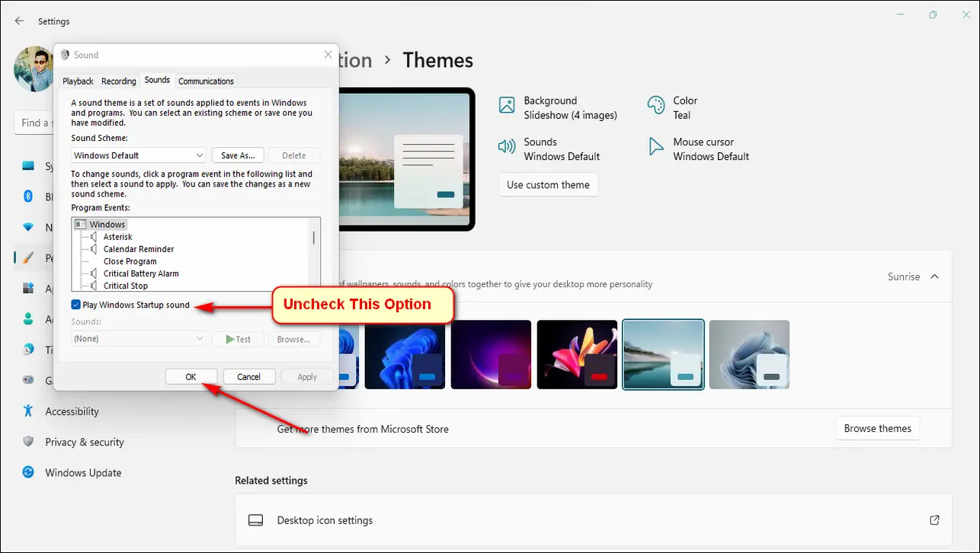Image resolution: width=980 pixels, height=553 pixels.
Task: Click the Critical Battery Alarm speaker icon
Action: pyautogui.click(x=94, y=273)
